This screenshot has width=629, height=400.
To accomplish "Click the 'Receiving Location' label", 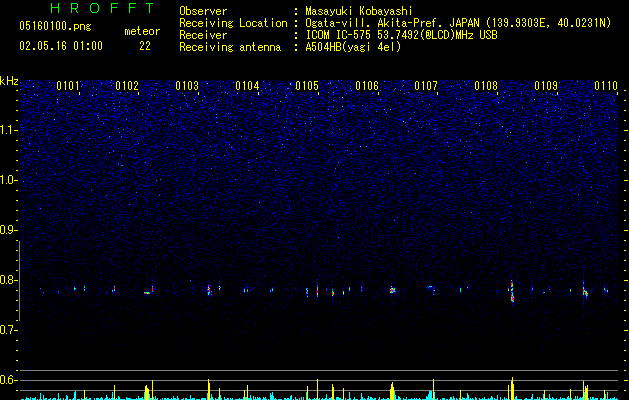I will click(x=233, y=23).
